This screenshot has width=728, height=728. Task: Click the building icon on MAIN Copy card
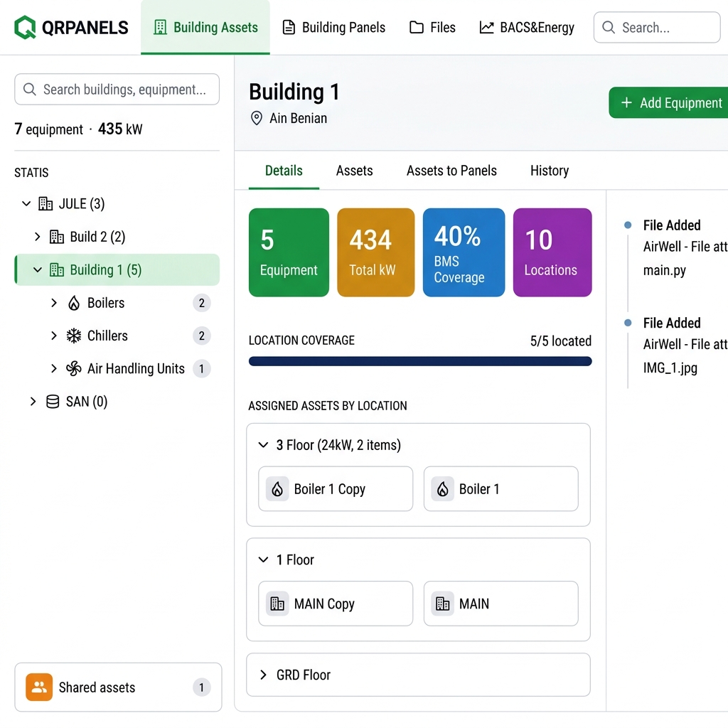click(x=278, y=604)
